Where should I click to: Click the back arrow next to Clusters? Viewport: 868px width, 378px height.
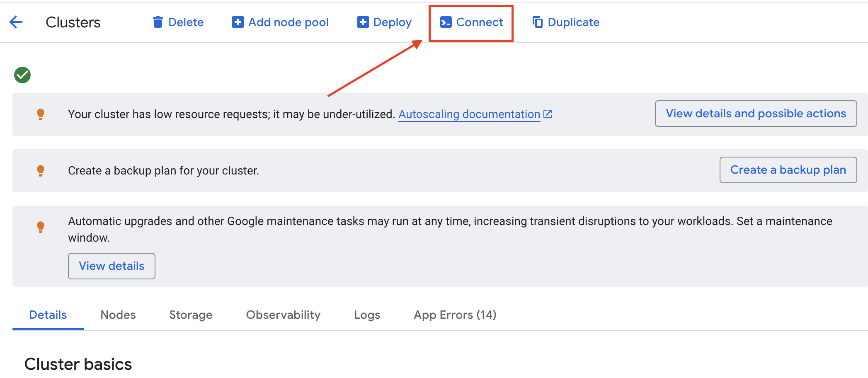click(16, 22)
